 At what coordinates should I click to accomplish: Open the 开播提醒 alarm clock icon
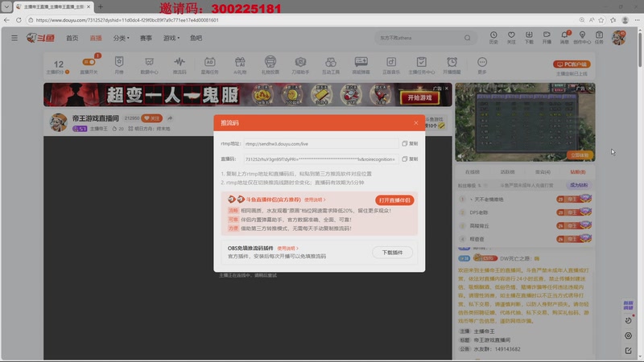pyautogui.click(x=452, y=65)
